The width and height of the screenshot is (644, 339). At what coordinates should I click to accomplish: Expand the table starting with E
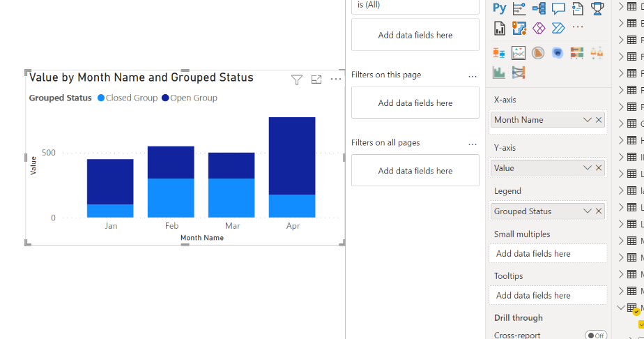(621, 23)
